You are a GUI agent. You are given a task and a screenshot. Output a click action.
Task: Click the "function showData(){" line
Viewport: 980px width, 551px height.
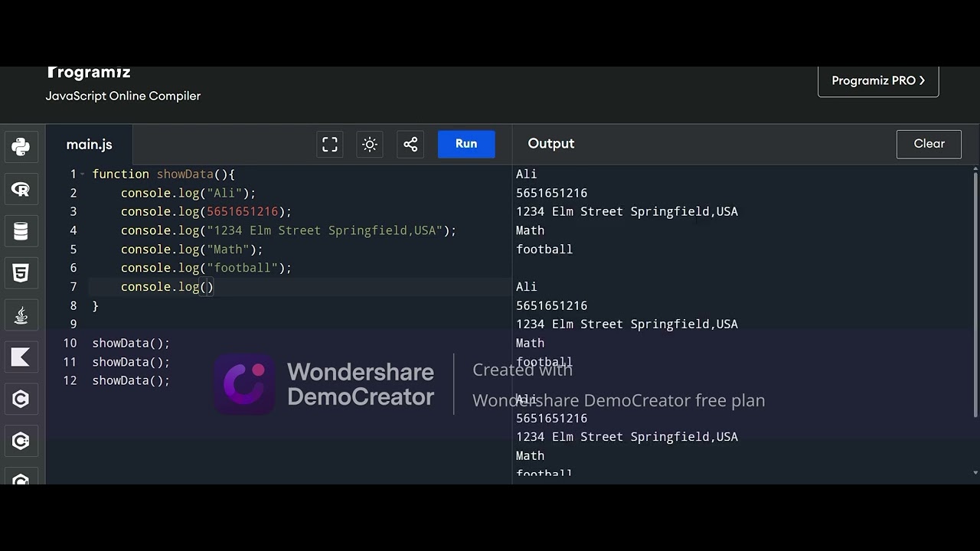click(164, 174)
